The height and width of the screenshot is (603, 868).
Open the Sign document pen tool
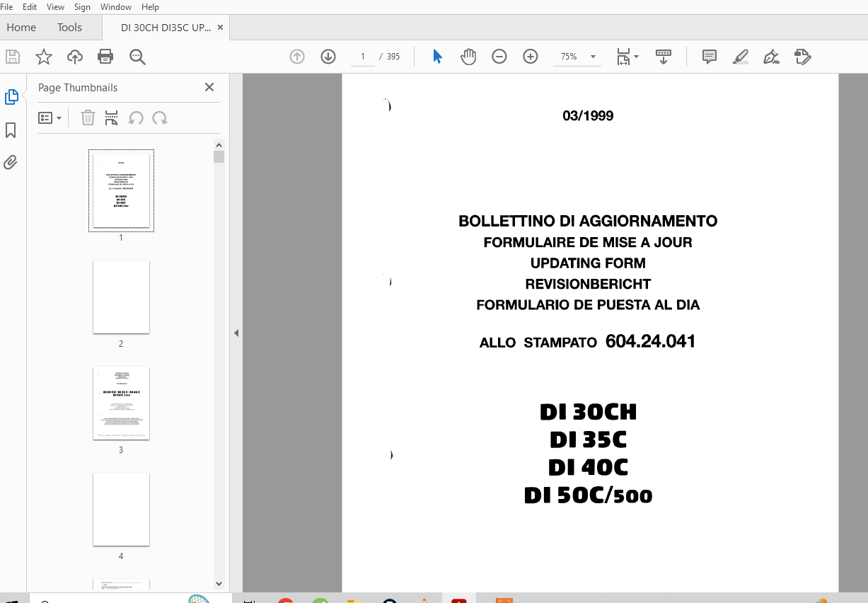point(772,57)
